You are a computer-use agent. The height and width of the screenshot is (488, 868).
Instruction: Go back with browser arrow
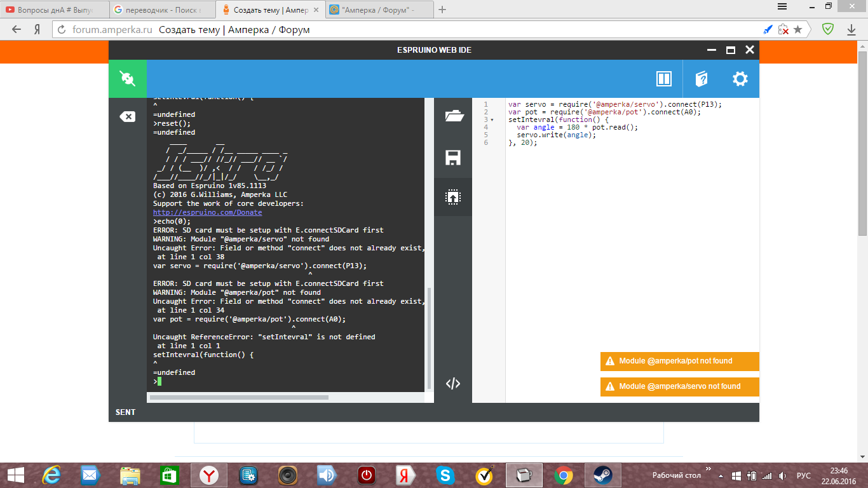coord(17,29)
